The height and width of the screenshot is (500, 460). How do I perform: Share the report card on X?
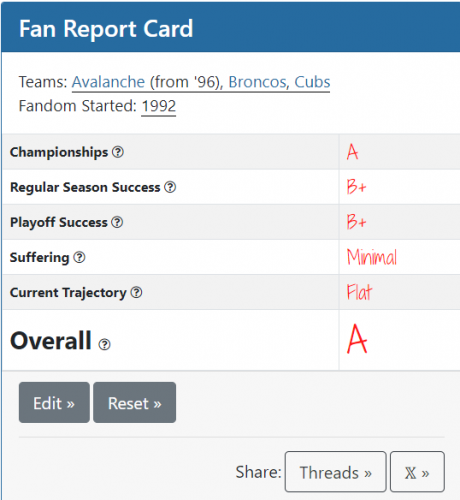417,472
